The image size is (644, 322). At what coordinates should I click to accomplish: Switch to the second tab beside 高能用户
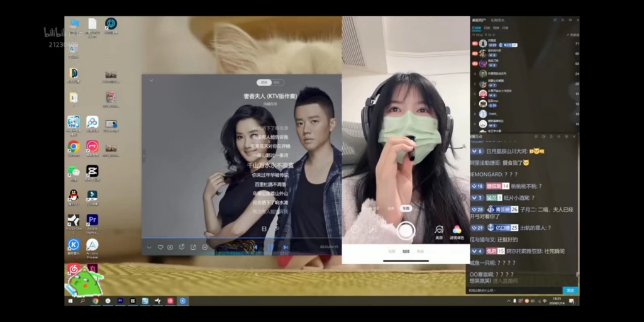tap(497, 20)
